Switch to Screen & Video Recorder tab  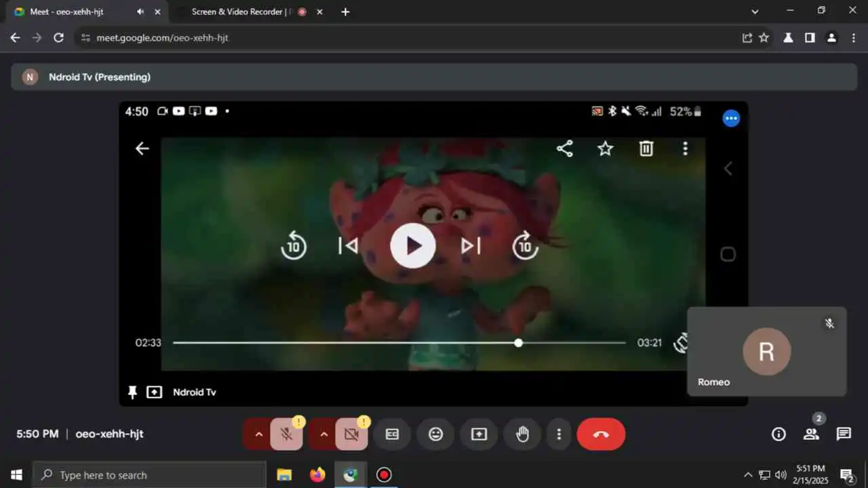click(250, 12)
